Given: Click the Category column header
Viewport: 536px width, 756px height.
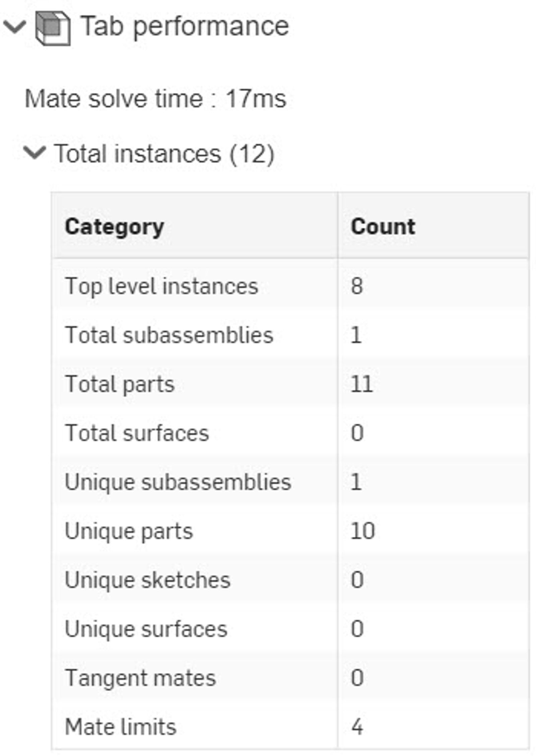Looking at the screenshot, I should pyautogui.click(x=114, y=227).
